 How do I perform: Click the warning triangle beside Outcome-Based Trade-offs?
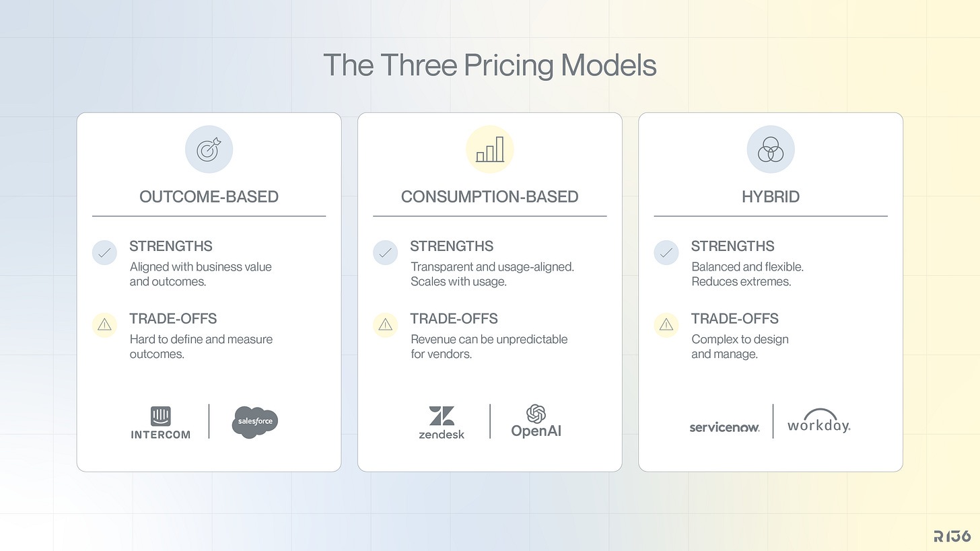104,325
